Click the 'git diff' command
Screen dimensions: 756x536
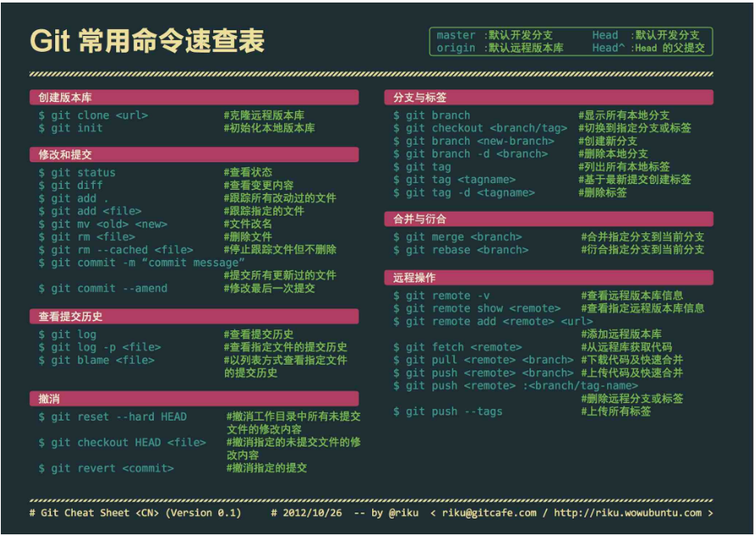[x=70, y=186]
